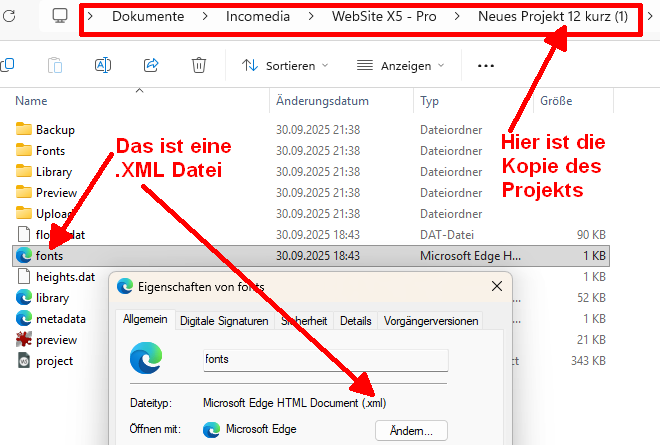
Task: Expand chevron after Neues Projekt 12 kurz (1)
Action: click(651, 17)
